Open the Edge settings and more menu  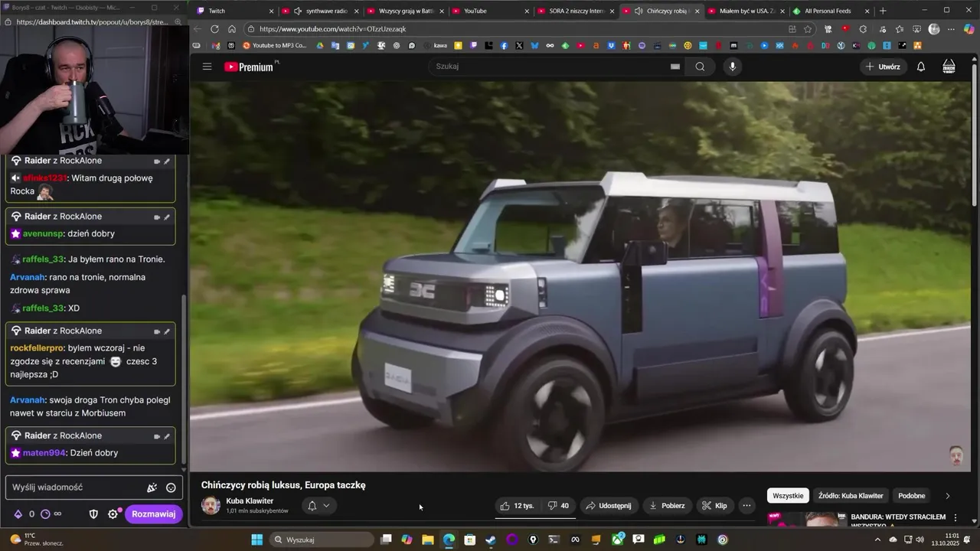pyautogui.click(x=951, y=29)
